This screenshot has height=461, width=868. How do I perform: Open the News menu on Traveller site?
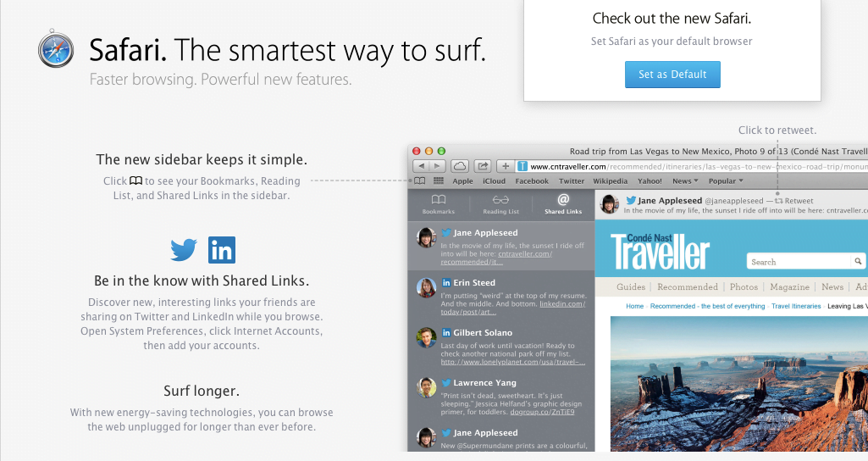pos(832,286)
